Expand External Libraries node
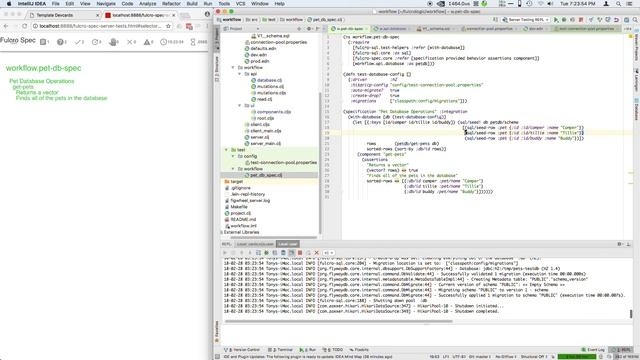640x360 pixels. click(222, 232)
